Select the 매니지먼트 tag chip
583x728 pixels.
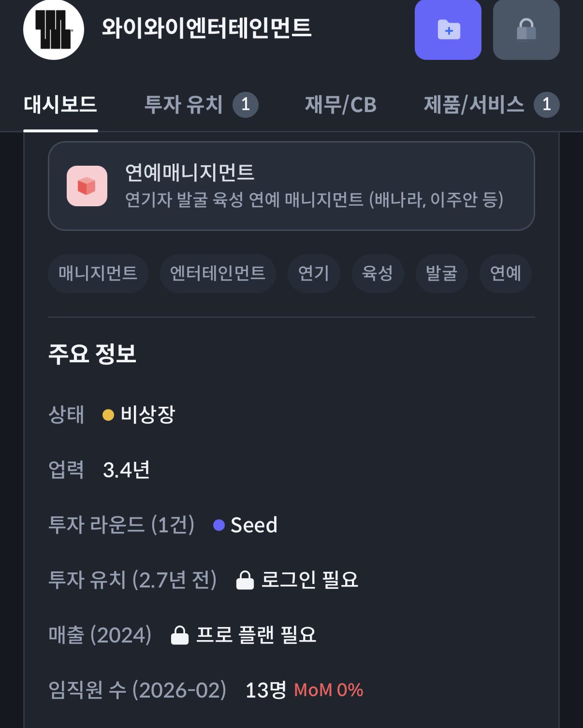pyautogui.click(x=98, y=273)
